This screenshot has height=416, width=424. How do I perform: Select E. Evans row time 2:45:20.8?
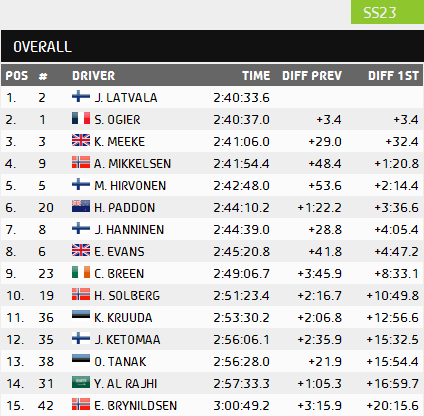pos(241,252)
